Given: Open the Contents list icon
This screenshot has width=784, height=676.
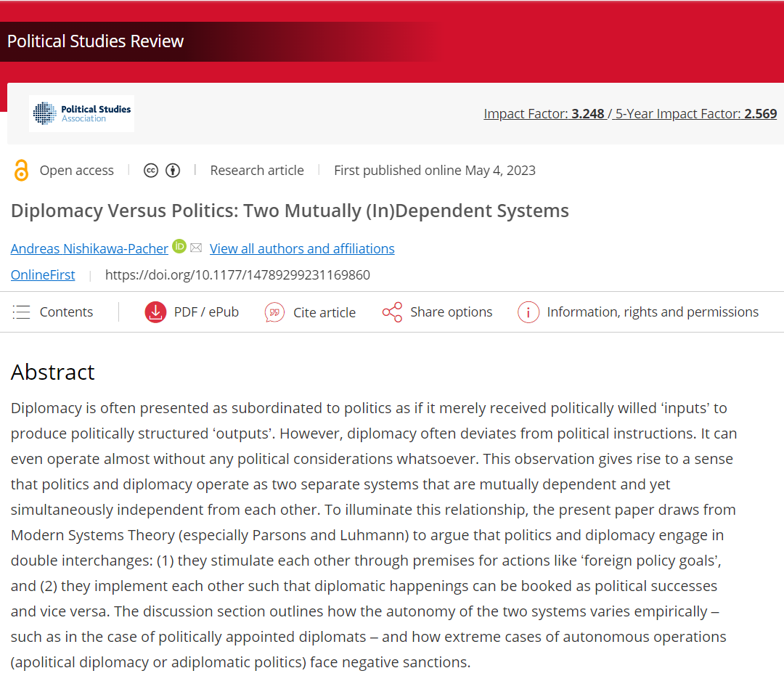Looking at the screenshot, I should 22,312.
